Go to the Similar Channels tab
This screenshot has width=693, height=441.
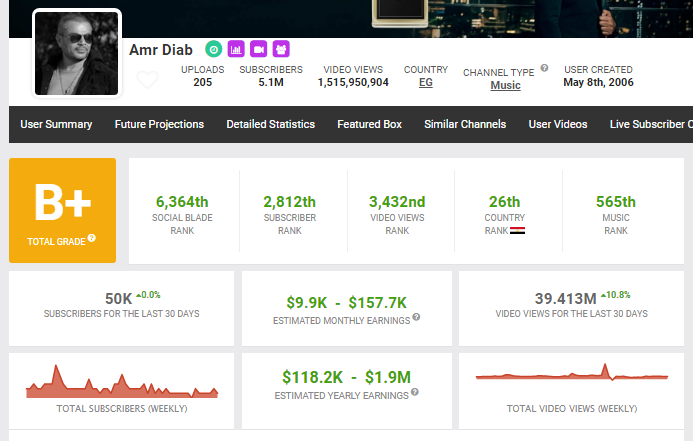pyautogui.click(x=465, y=125)
